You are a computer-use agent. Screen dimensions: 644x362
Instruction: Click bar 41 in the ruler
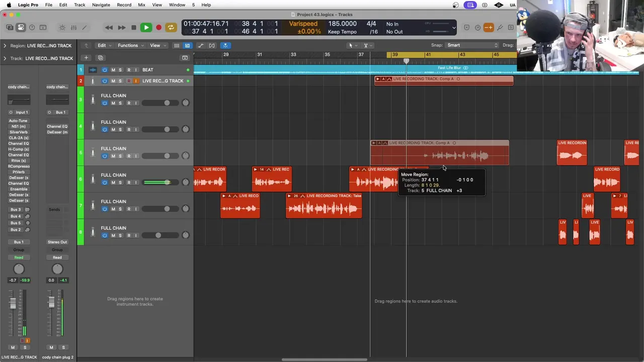[x=428, y=55]
